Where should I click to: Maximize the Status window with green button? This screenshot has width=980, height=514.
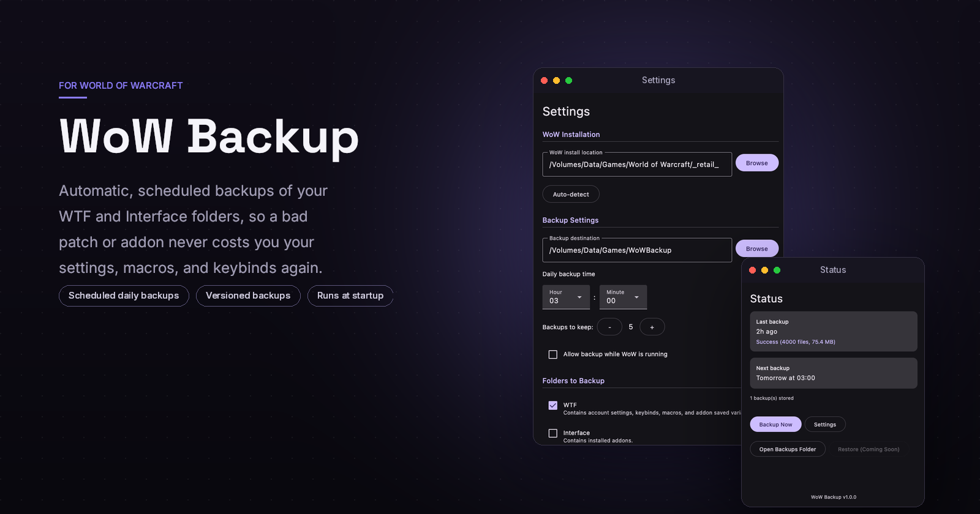(x=777, y=270)
